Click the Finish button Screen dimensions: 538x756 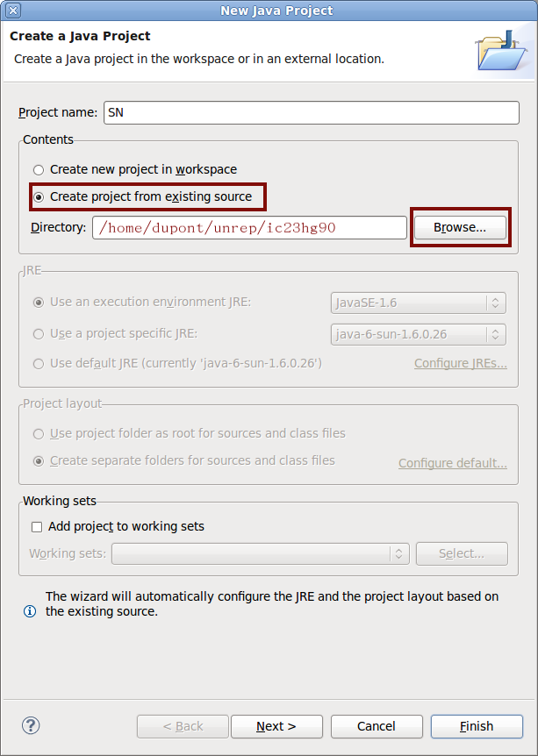coord(477,726)
